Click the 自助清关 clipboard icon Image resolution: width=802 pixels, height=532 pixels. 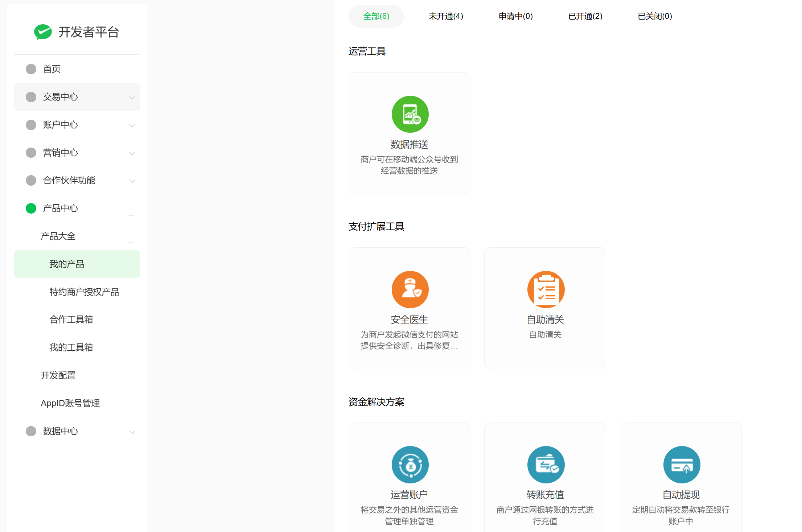pos(546,289)
